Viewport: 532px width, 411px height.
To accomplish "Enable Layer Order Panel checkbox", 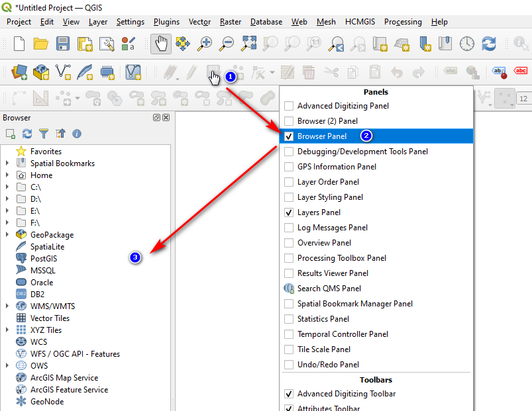I will pos(289,182).
